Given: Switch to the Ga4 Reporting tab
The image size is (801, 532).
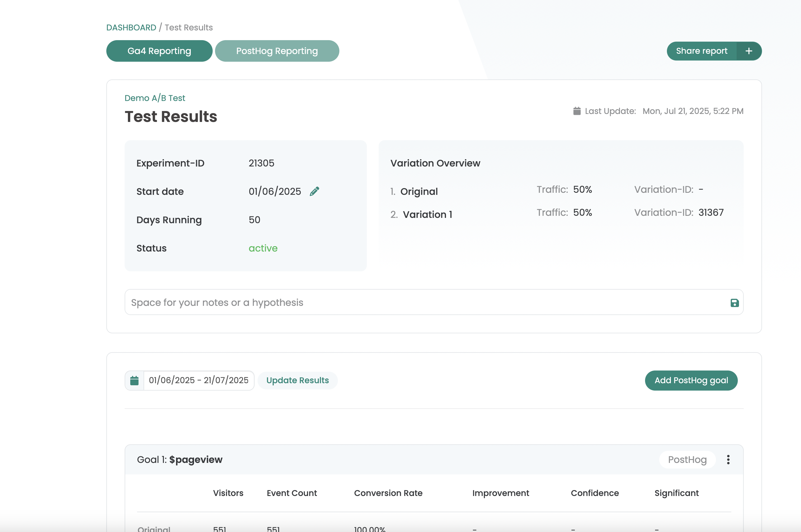Looking at the screenshot, I should [x=159, y=51].
